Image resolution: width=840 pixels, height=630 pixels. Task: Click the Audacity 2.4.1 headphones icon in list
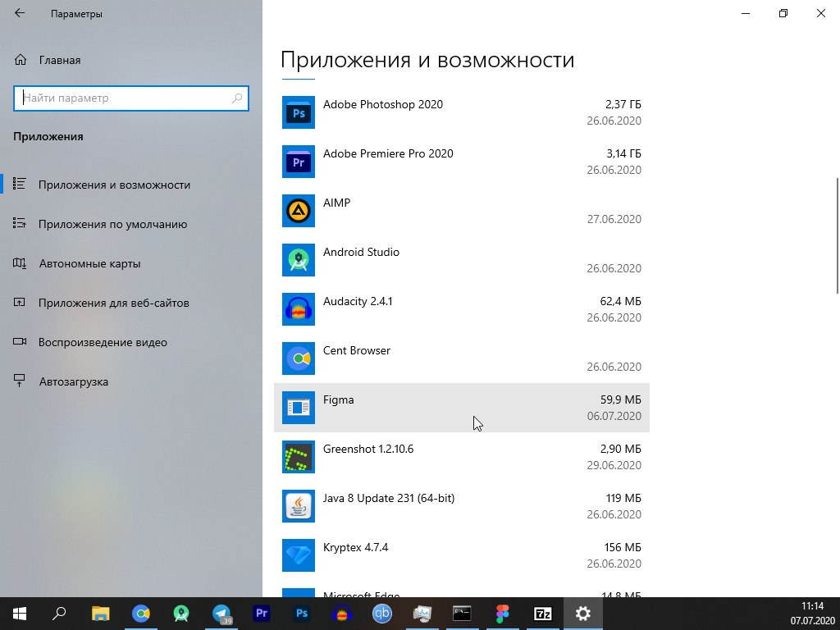pyautogui.click(x=299, y=309)
